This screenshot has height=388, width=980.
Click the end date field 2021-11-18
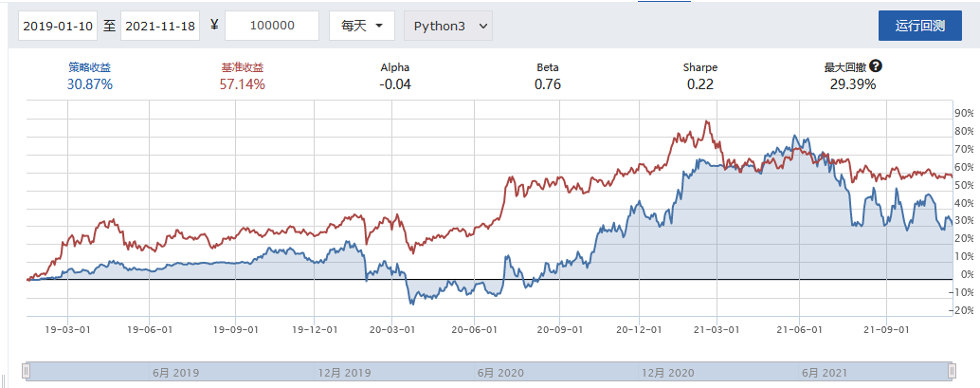[159, 26]
